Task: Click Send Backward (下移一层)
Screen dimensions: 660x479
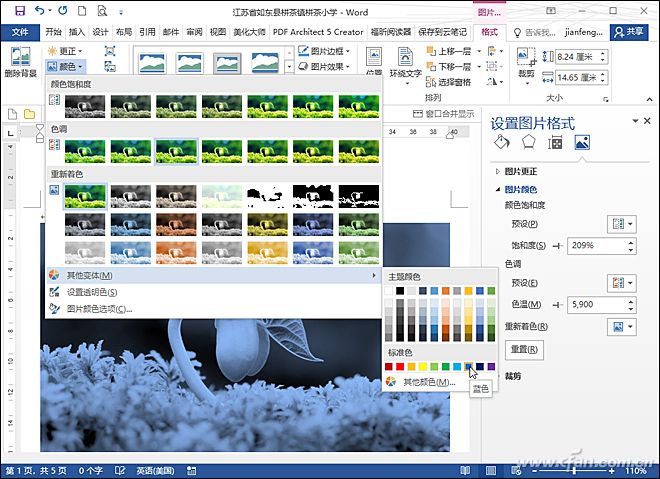Action: click(449, 67)
